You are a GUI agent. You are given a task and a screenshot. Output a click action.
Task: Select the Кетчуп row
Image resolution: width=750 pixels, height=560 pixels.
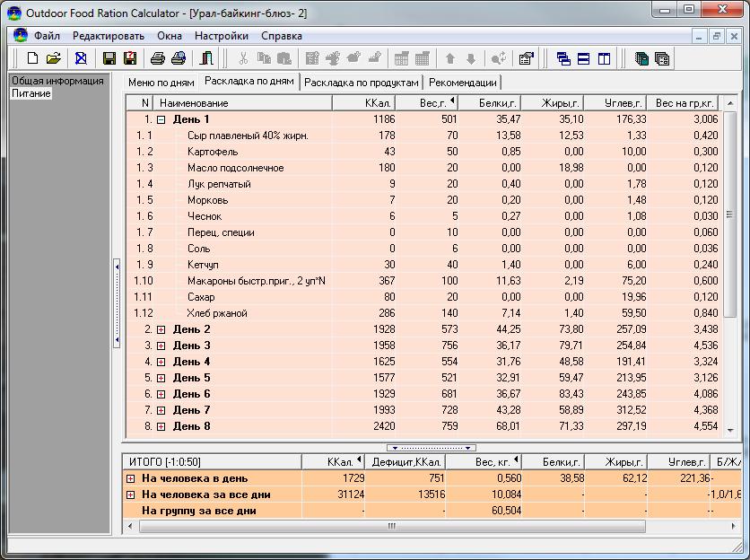423,265
